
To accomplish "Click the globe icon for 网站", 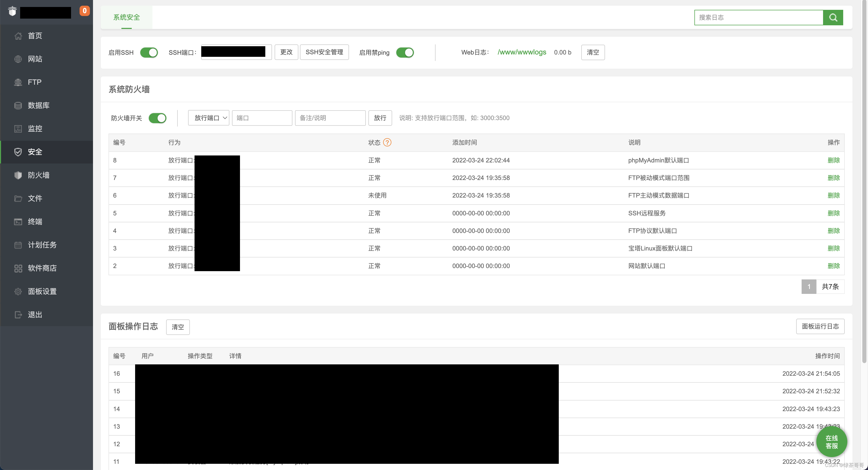I will tap(18, 59).
